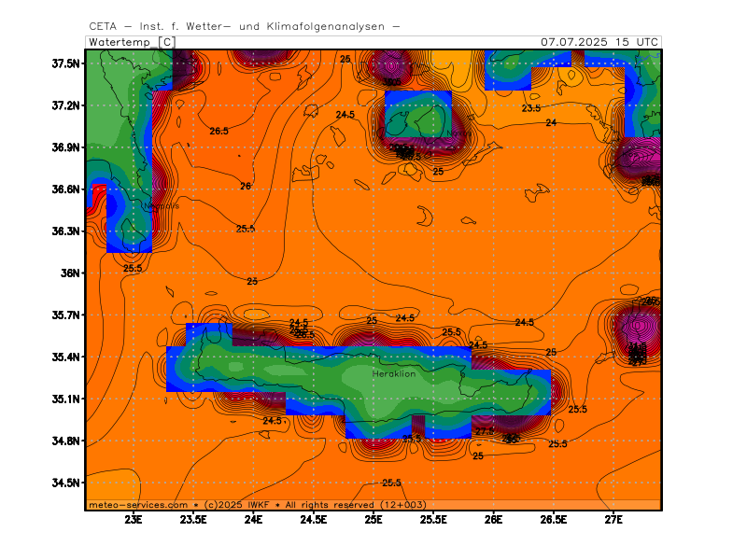Image resolution: width=747 pixels, height=560 pixels.
Task: Select the 'Neapolis' city label
Action: click(x=162, y=206)
